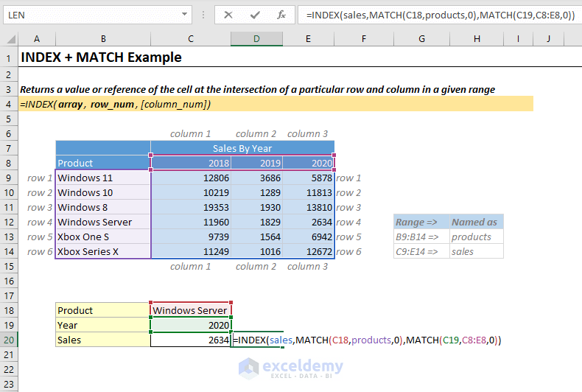Click the 'B9:B14 =>' cell
The height and width of the screenshot is (392, 582).
point(421,237)
